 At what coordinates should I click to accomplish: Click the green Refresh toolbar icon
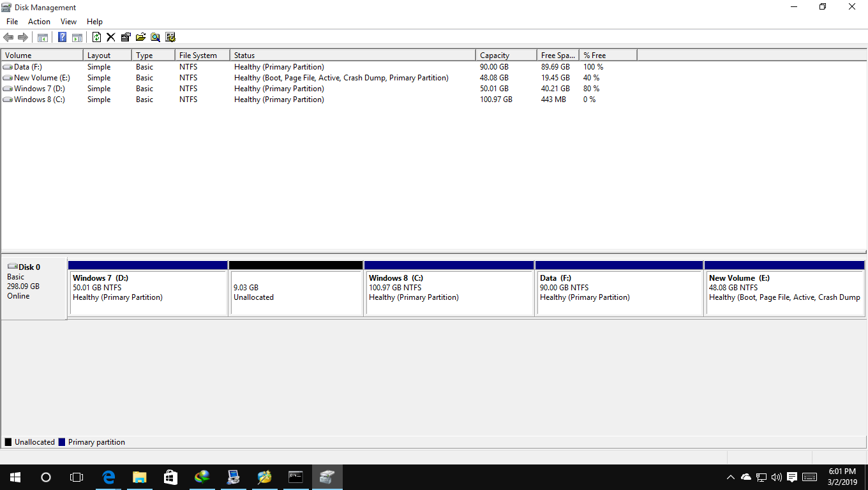coord(97,37)
